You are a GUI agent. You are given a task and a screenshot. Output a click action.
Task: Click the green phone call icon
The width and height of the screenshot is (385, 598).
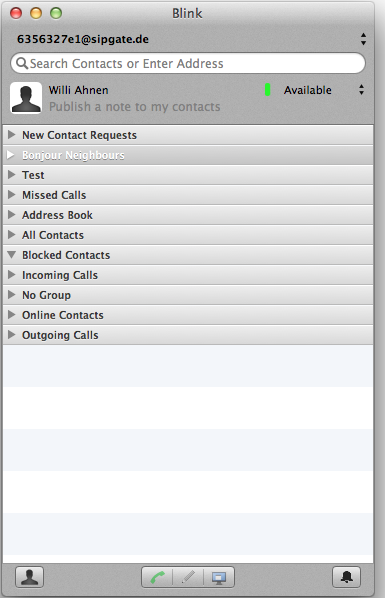point(157,577)
